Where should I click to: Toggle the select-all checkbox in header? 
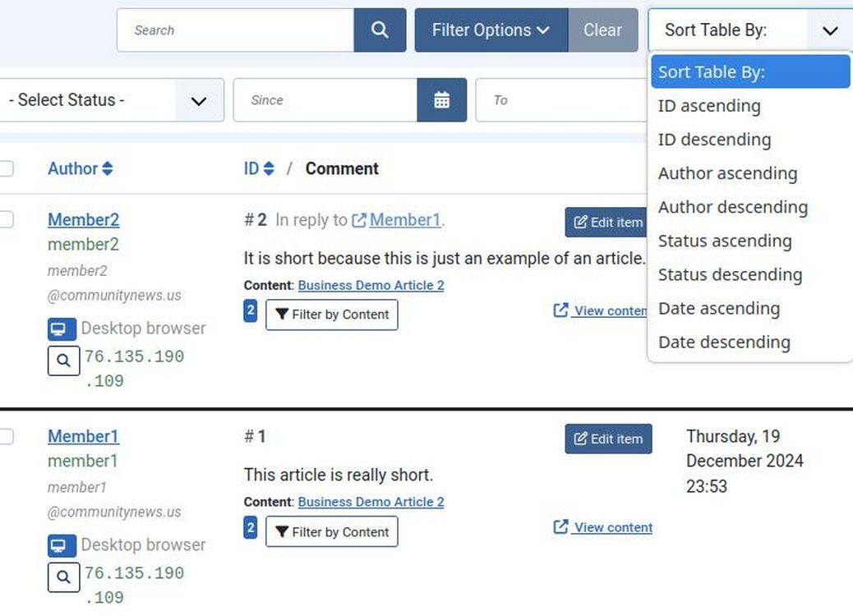point(6,169)
